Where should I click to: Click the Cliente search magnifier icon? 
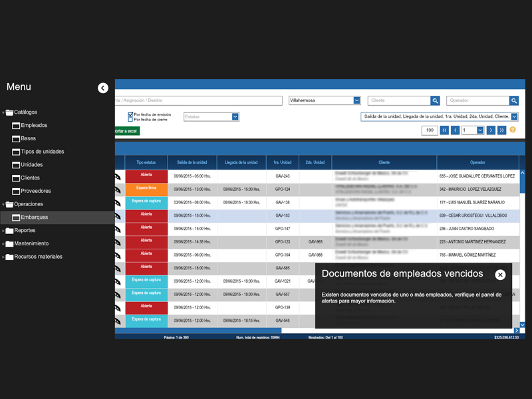[435, 100]
